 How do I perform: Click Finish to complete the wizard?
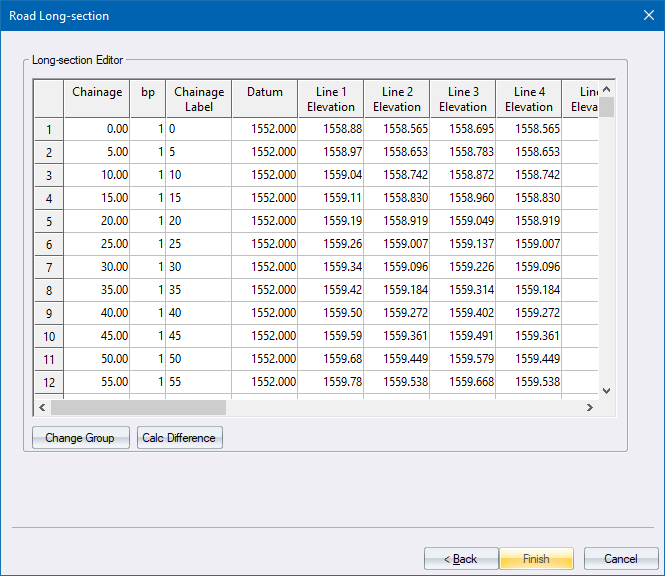click(536, 558)
